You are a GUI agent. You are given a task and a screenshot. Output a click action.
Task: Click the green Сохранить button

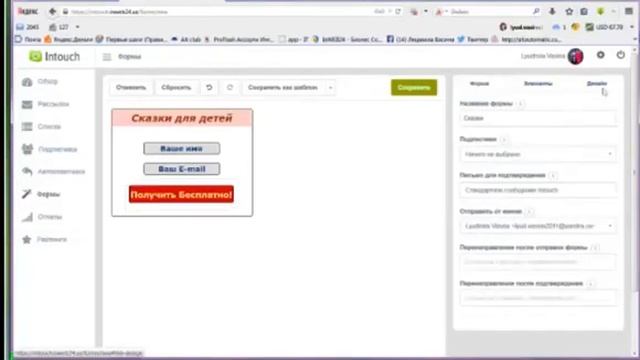pos(414,88)
